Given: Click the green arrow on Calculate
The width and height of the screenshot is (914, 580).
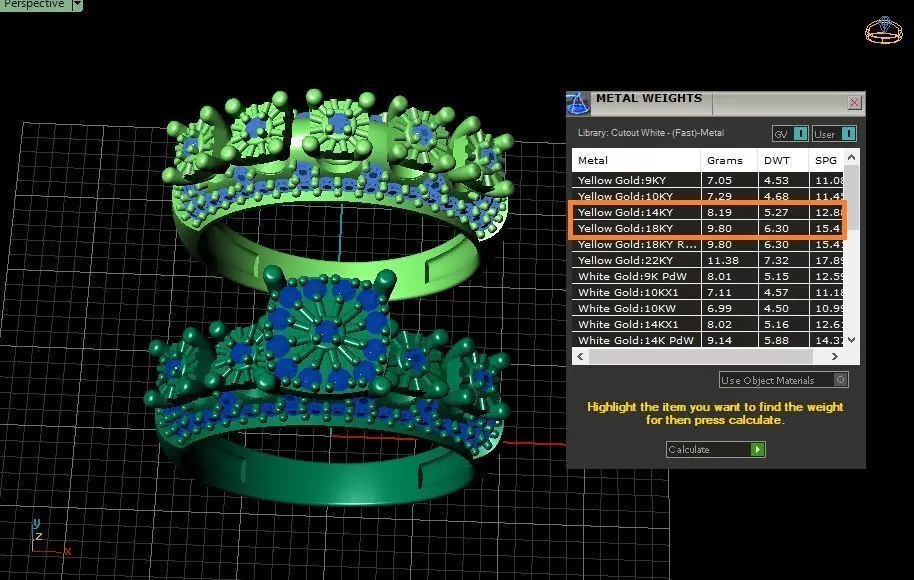Looking at the screenshot, I should click(757, 449).
